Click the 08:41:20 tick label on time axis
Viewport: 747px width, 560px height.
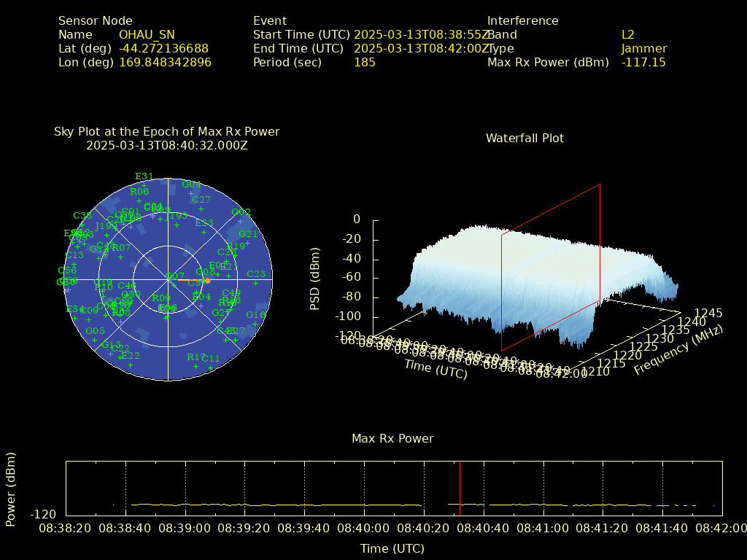[603, 528]
